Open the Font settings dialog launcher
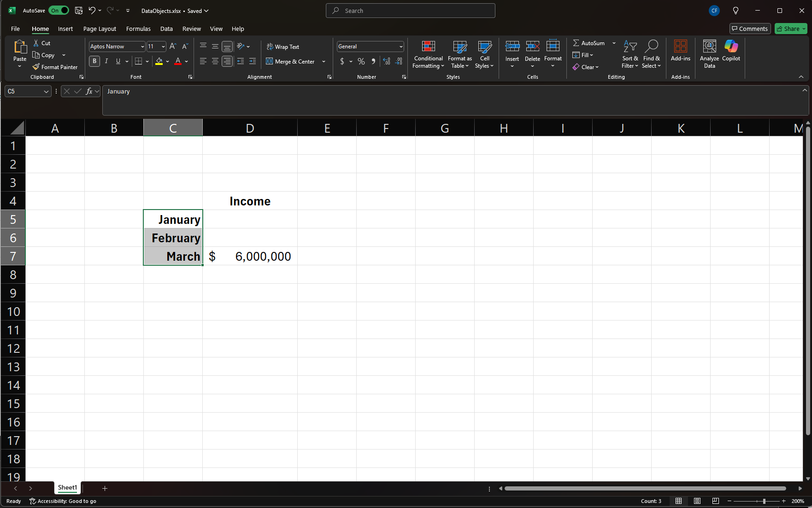 190,77
